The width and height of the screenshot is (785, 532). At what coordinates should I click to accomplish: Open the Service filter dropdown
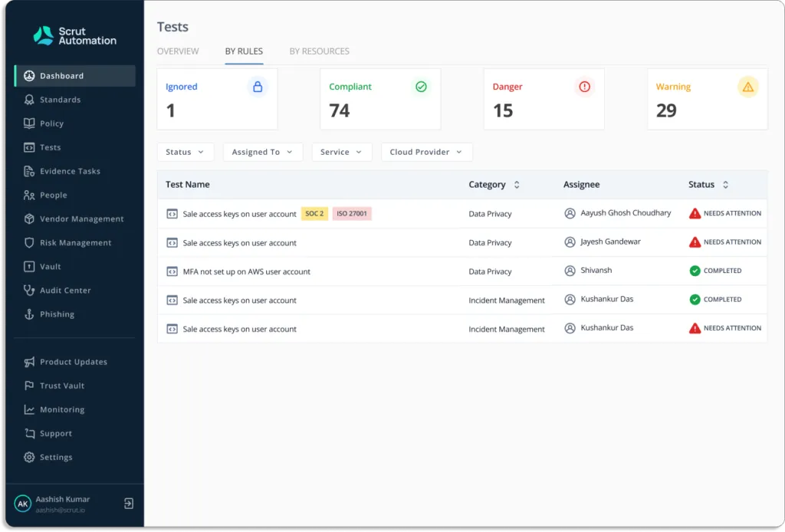(x=341, y=152)
